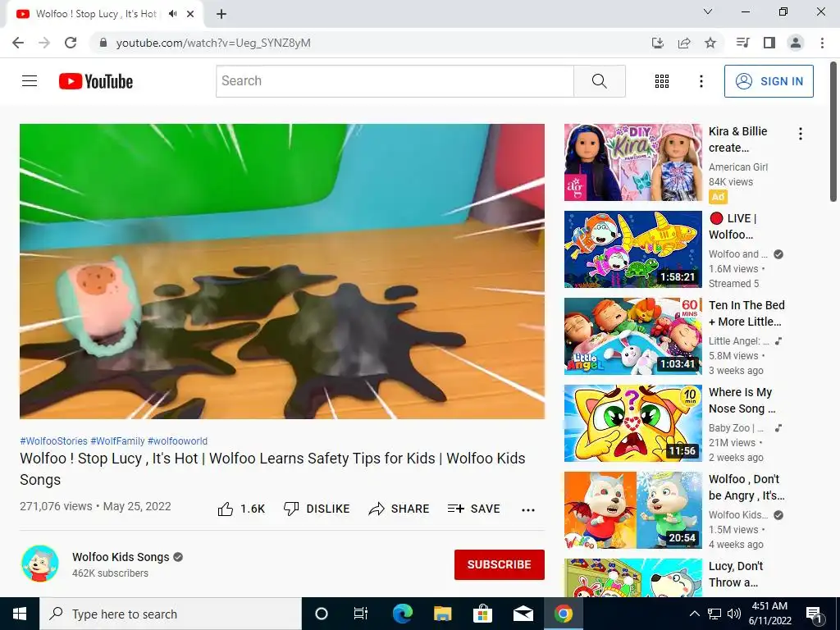The width and height of the screenshot is (840, 630).
Task: Open Chrome tab search chevron
Action: pos(708,11)
